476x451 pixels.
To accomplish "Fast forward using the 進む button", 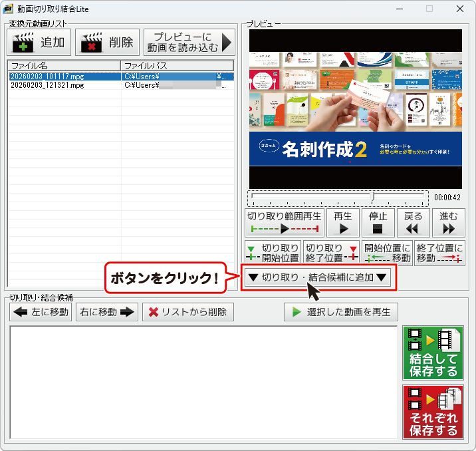I will (x=449, y=223).
